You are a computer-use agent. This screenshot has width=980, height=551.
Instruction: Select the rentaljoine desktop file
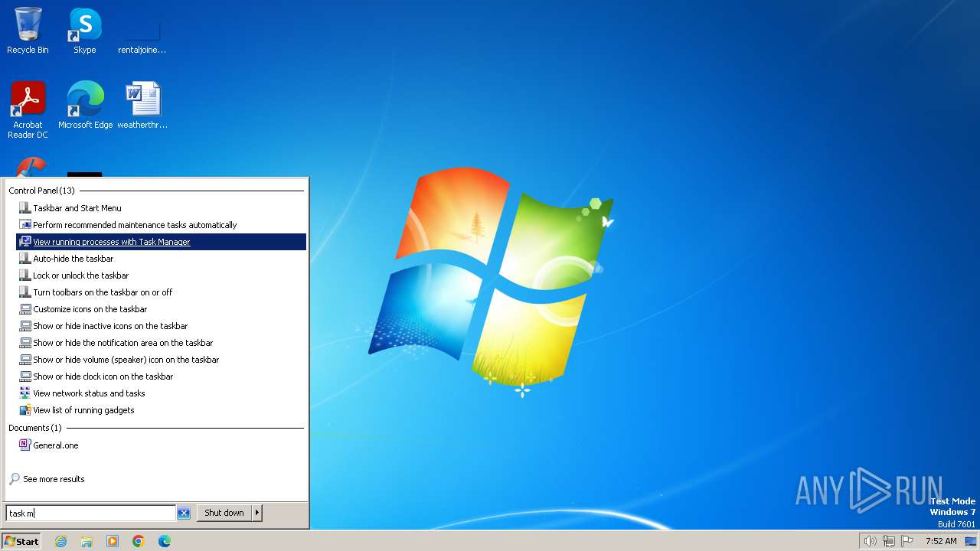pyautogui.click(x=142, y=31)
